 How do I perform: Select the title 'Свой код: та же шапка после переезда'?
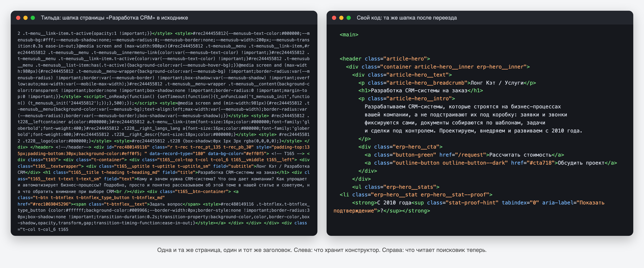[x=407, y=18]
